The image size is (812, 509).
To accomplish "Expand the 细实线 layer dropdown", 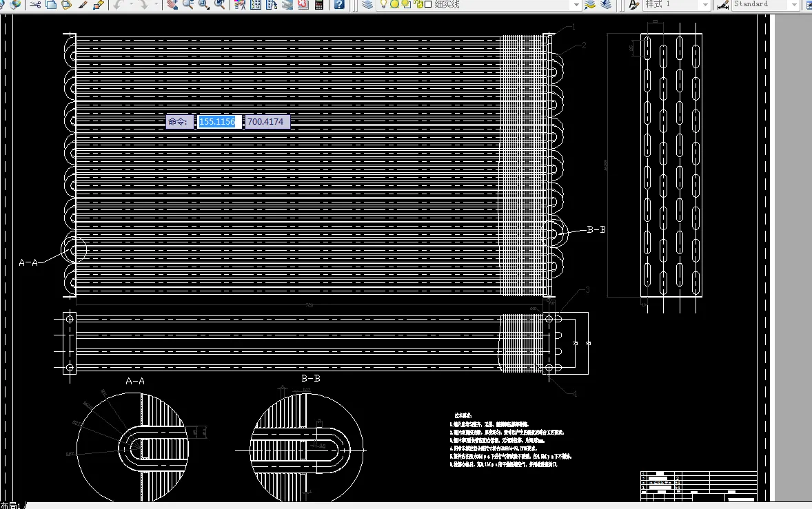I will (x=576, y=4).
